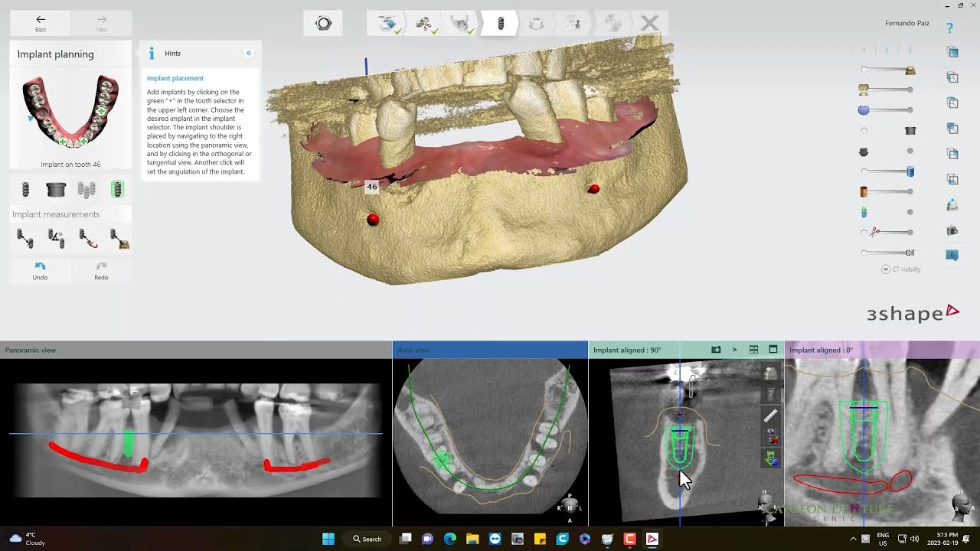Viewport: 980px width, 551px height.
Task: Click the tooth selector jaw thumbnail
Action: coord(70,112)
